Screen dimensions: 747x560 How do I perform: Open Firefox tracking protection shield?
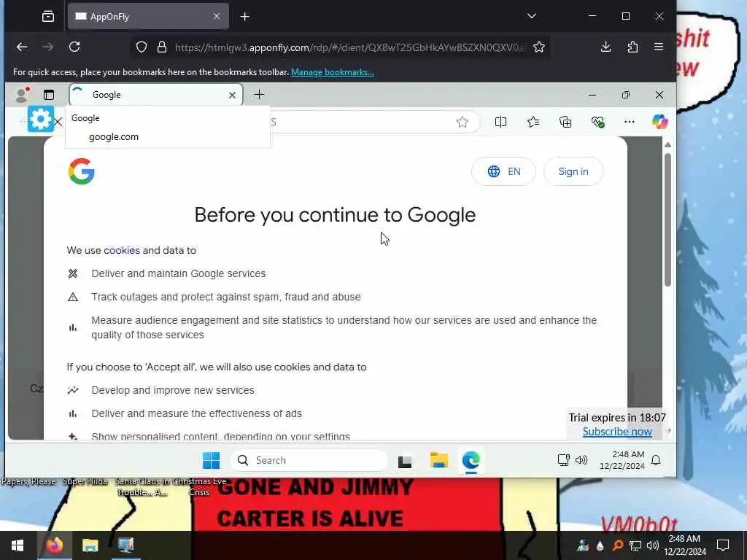pos(142,47)
